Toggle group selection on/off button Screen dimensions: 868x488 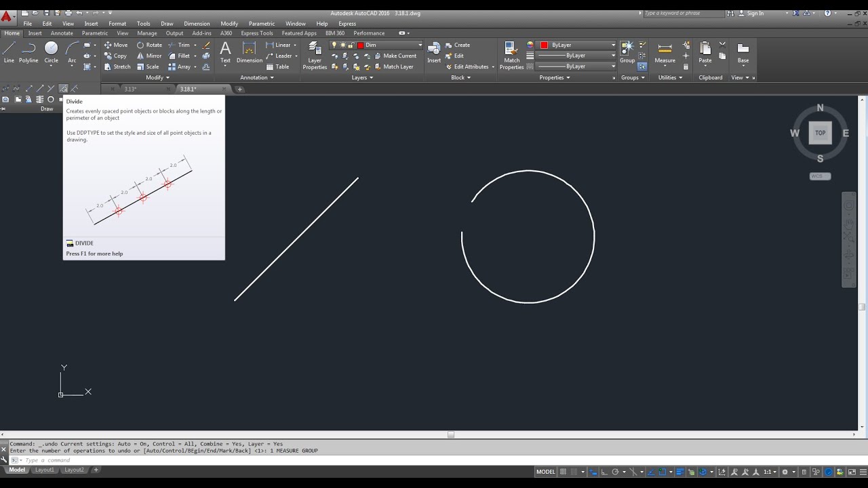coord(642,66)
